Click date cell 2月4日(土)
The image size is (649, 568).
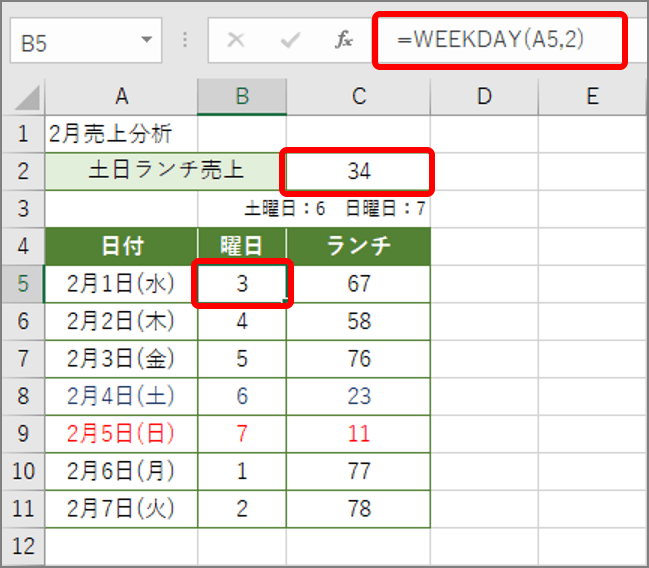click(121, 397)
